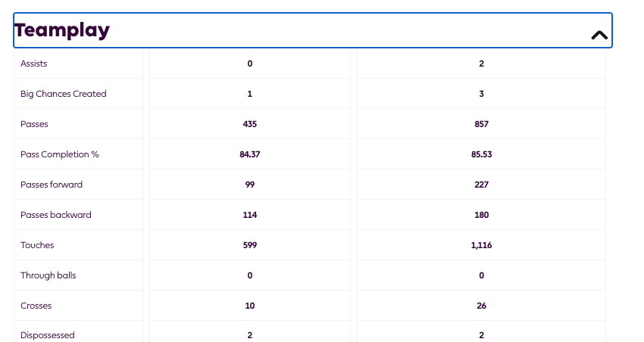Image resolution: width=644 pixels, height=342 pixels.
Task: Click the 435 passes value
Action: (x=250, y=124)
